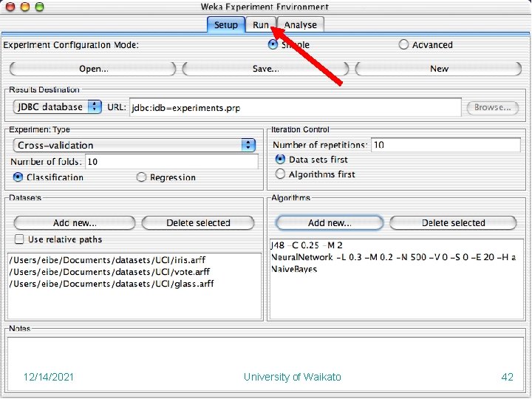Select vote.arff in the datasets list

pyautogui.click(x=110, y=272)
